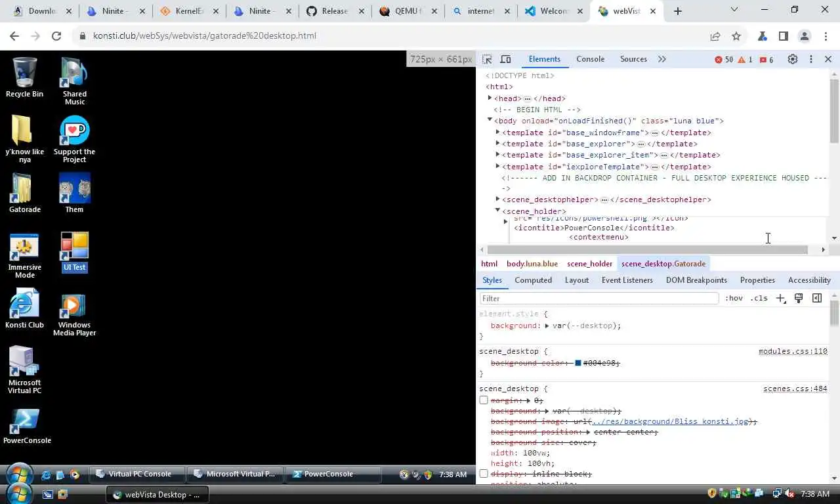This screenshot has width=840, height=504.
Task: Click the red error count badge
Action: click(724, 60)
